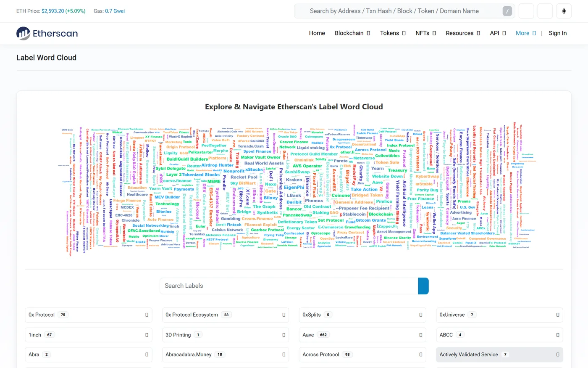Open the Tokens menu

pyautogui.click(x=393, y=33)
